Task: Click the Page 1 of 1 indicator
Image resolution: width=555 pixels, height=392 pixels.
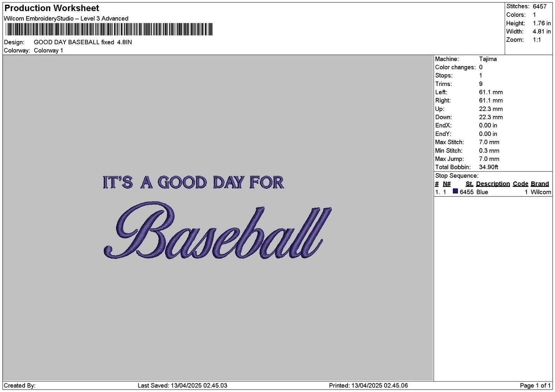Action: click(x=535, y=385)
